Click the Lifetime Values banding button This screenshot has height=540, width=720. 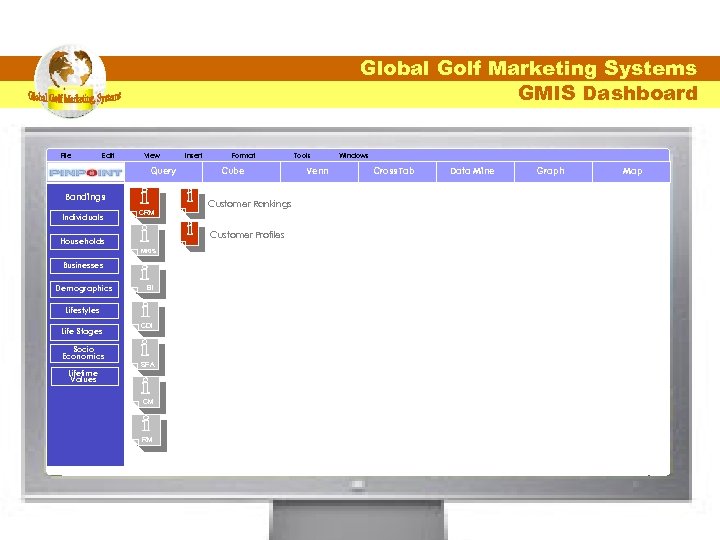point(84,376)
